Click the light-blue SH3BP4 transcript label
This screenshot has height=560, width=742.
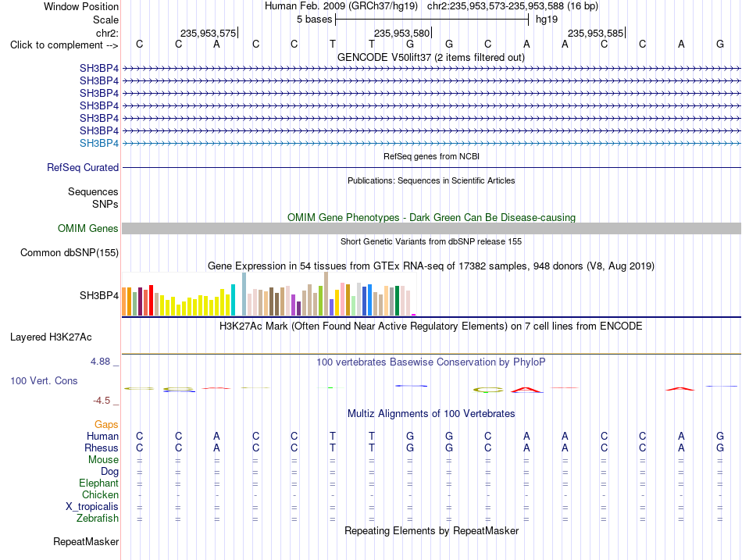(x=99, y=144)
